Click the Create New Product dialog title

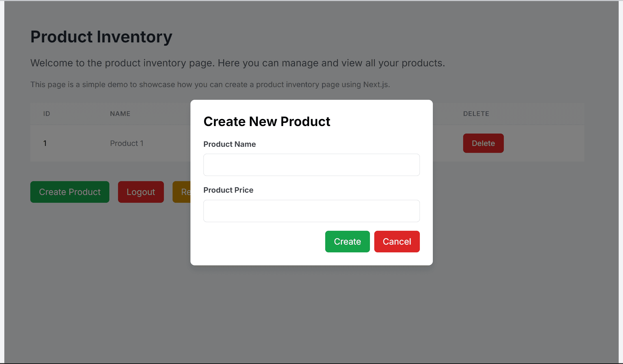coord(267,121)
